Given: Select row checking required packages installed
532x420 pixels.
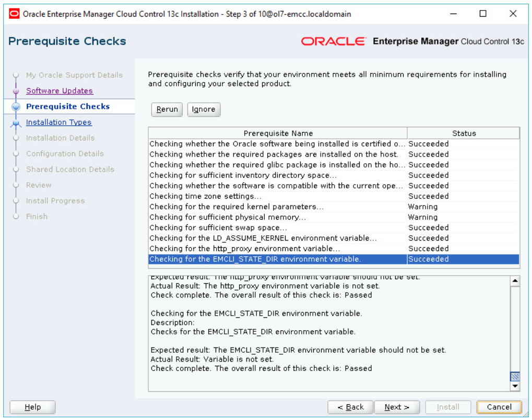Looking at the screenshot, I should [334, 154].
